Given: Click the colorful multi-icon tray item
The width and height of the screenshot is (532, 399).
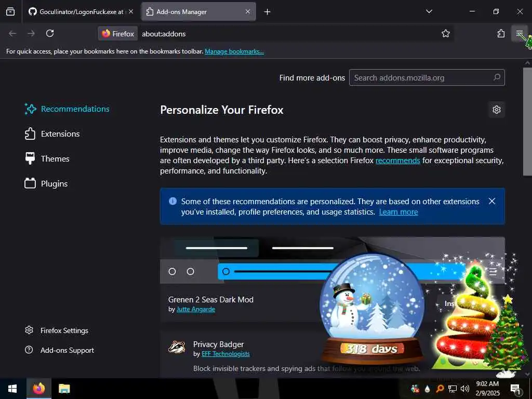Looking at the screenshot, I should [x=415, y=389].
